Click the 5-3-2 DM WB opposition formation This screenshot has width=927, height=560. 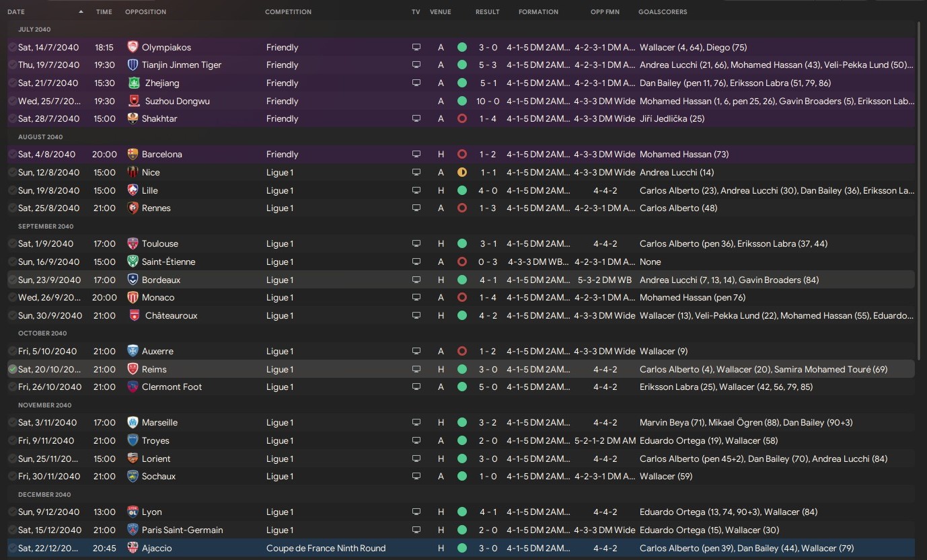tap(605, 280)
